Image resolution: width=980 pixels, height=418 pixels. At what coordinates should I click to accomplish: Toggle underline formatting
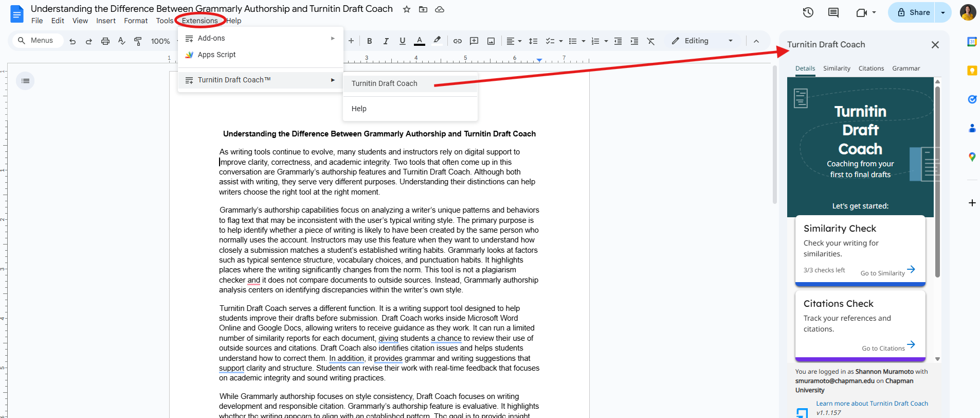click(402, 41)
